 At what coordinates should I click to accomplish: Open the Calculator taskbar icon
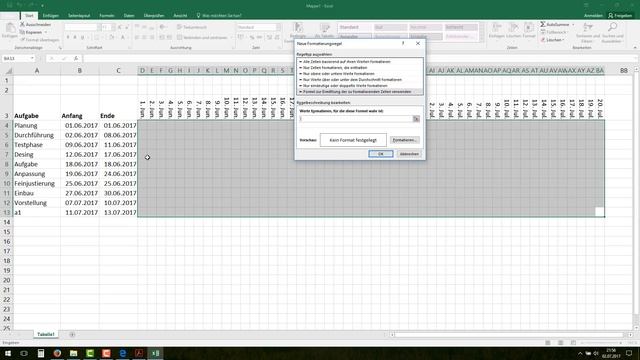click(40, 353)
